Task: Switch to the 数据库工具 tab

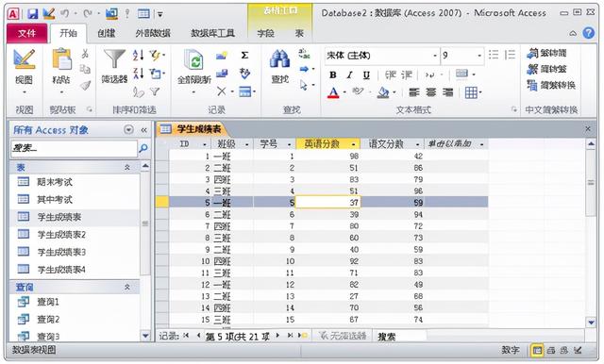Action: tap(212, 33)
